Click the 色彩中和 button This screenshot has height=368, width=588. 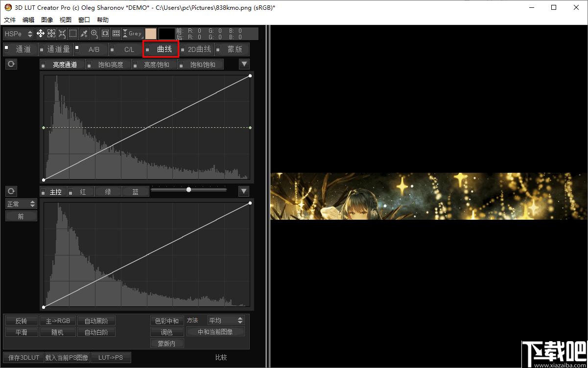click(x=167, y=321)
